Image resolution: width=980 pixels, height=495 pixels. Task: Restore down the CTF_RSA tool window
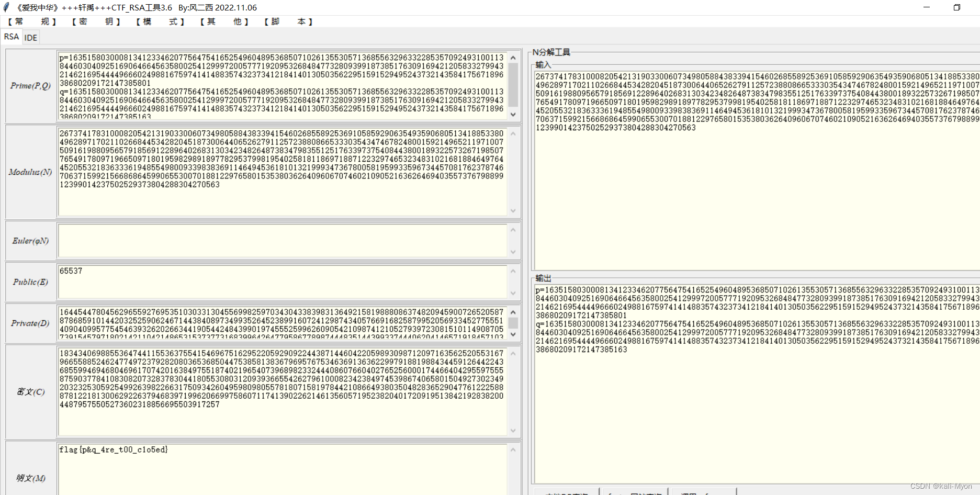957,7
